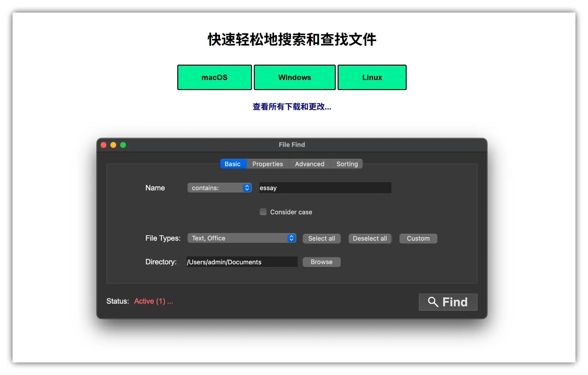This screenshot has height=375, width=588.
Task: Click the macOS download button
Action: tap(214, 78)
